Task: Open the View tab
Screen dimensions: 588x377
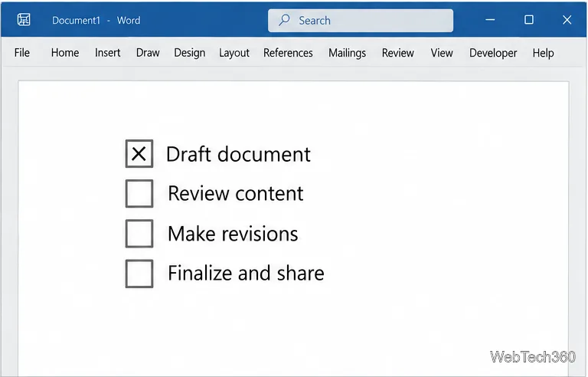Action: pos(442,53)
